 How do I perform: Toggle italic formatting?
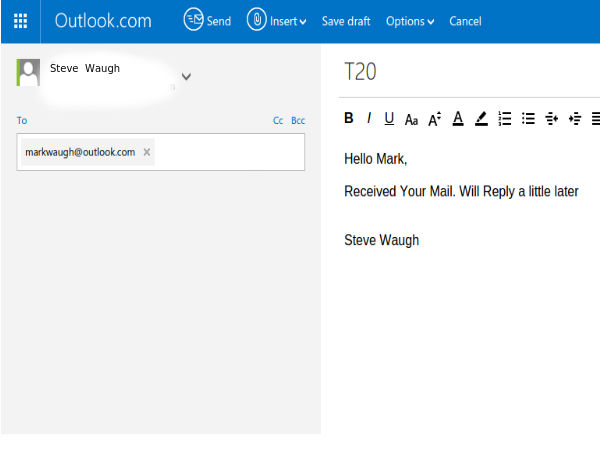369,119
